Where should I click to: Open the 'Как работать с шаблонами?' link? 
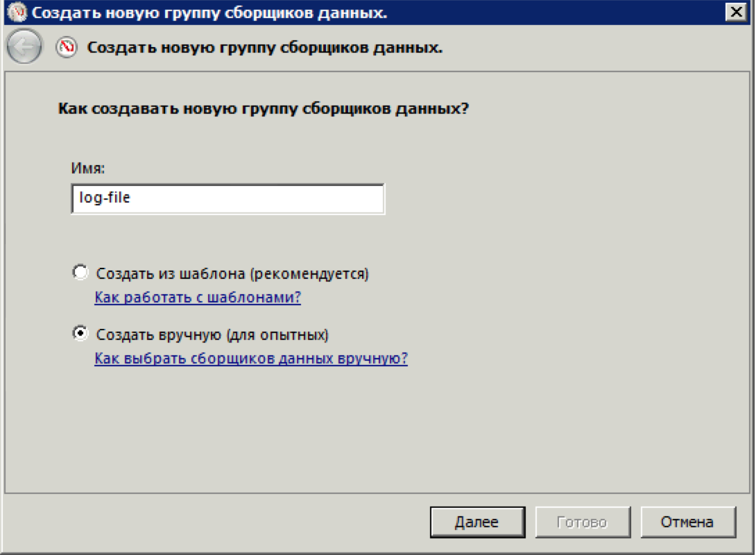(x=198, y=298)
